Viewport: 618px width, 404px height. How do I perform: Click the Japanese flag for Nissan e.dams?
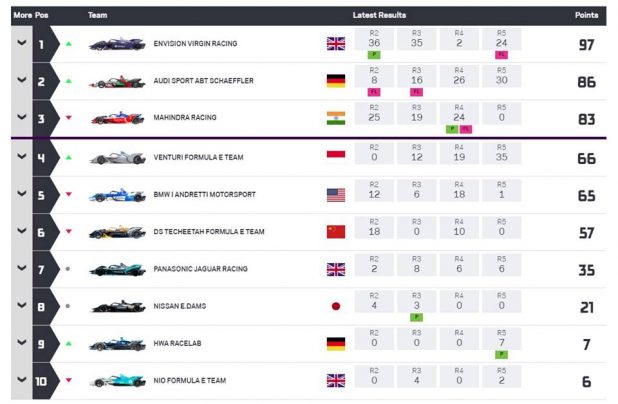335,306
